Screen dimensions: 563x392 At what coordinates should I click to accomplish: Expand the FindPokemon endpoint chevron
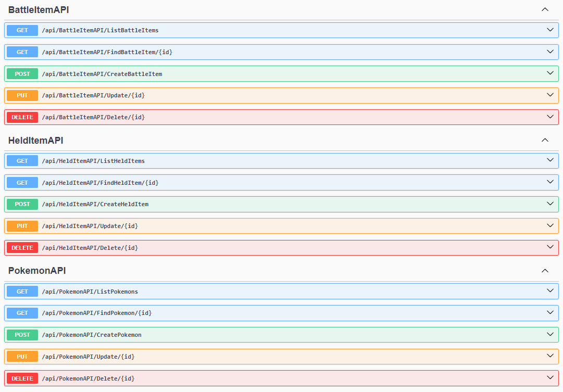pos(550,313)
